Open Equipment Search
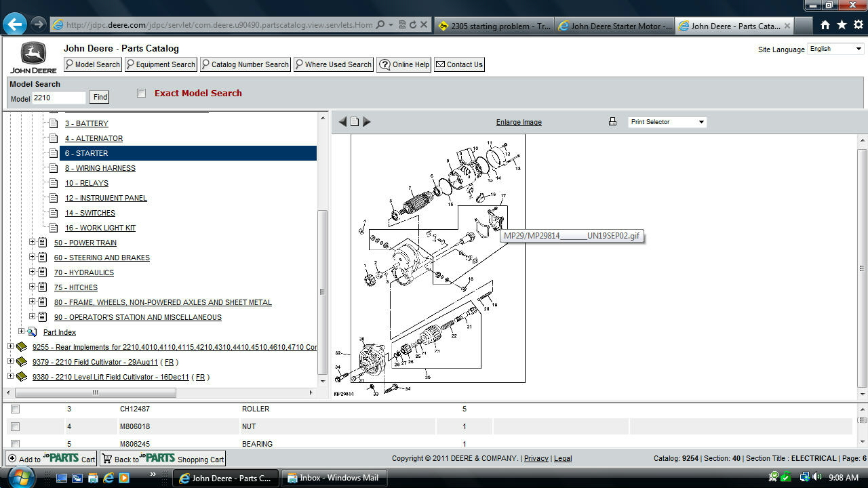 (161, 64)
